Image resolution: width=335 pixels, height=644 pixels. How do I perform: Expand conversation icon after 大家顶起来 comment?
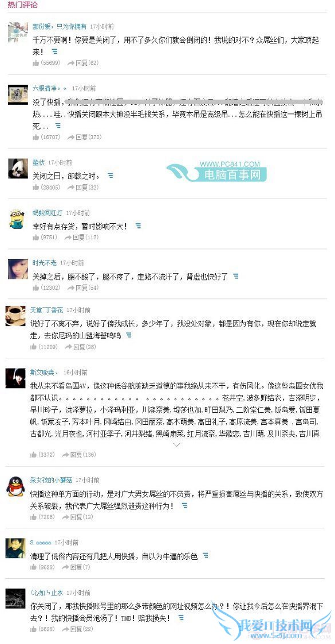coord(54,52)
